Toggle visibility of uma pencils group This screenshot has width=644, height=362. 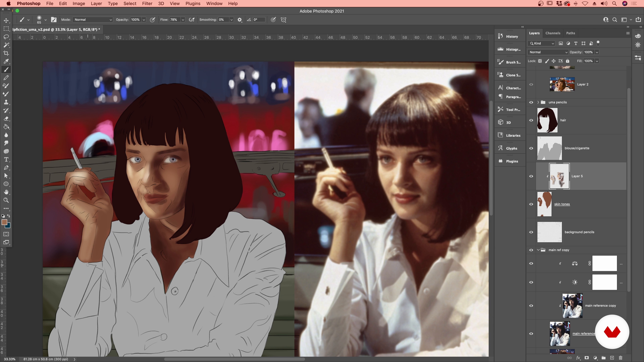click(x=531, y=102)
